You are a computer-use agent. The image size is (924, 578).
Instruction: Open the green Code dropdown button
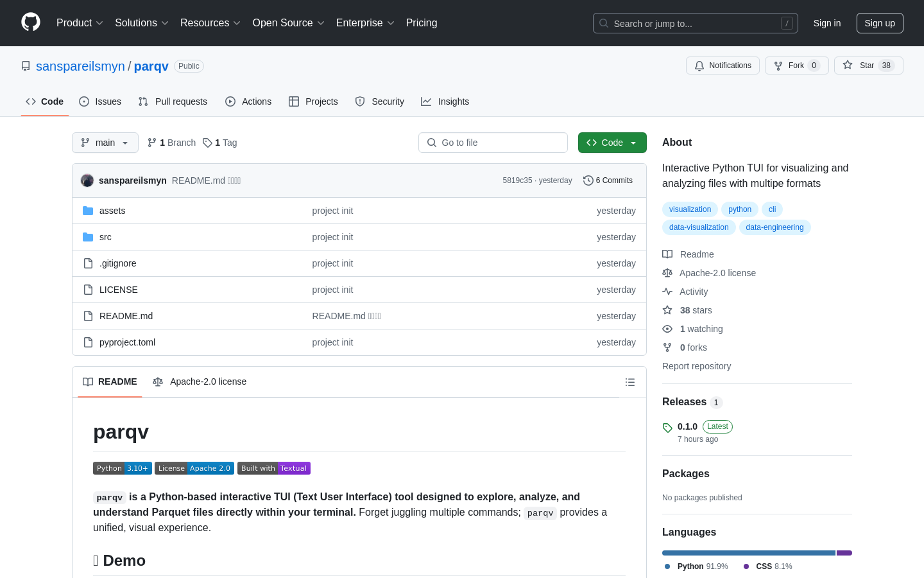[x=612, y=143]
